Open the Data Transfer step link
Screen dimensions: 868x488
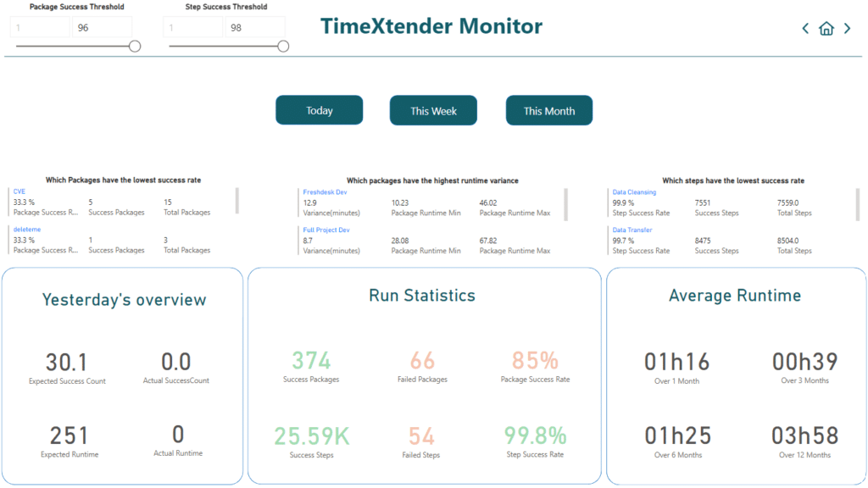point(632,230)
